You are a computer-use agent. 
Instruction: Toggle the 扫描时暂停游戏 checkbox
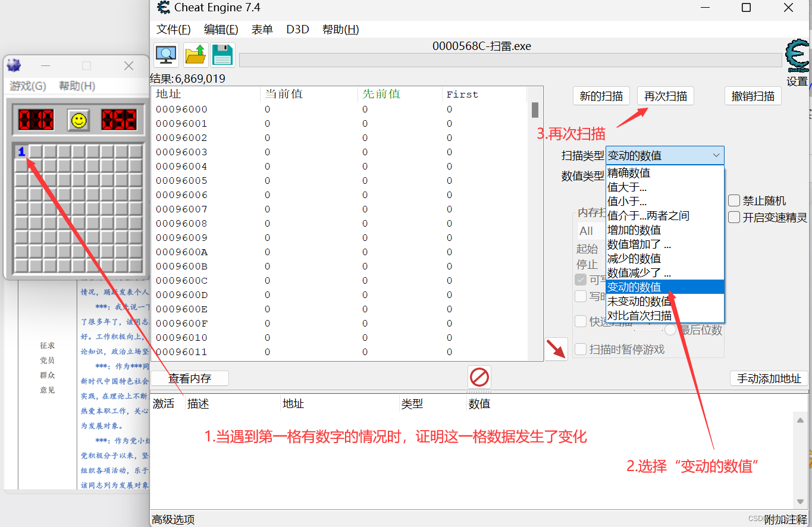pyautogui.click(x=581, y=349)
